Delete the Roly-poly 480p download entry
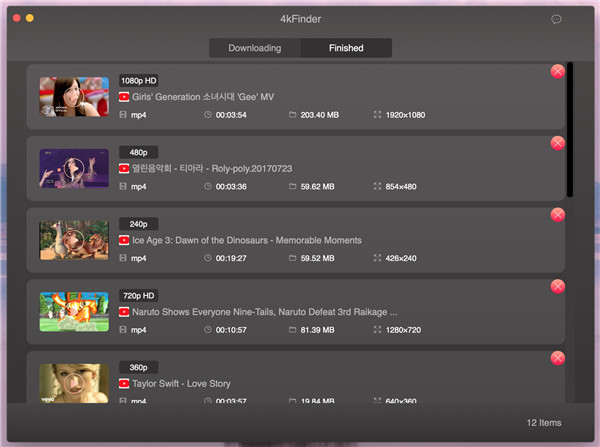Viewport: 600px width, 447px height. 557,143
